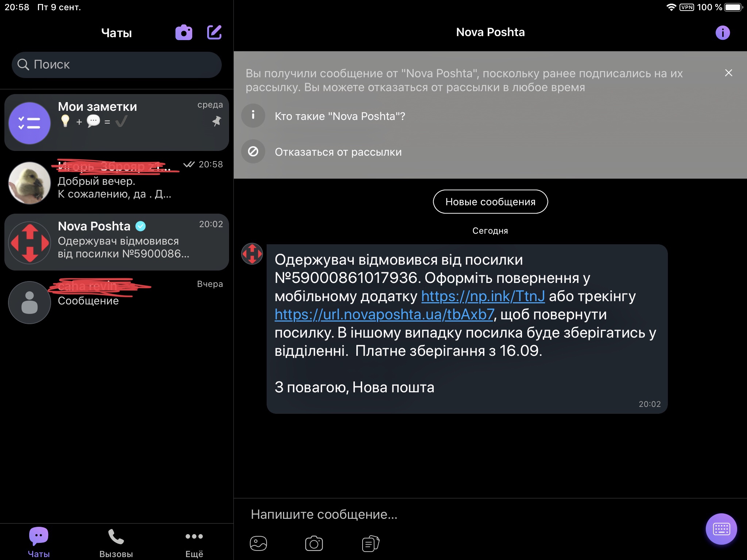Dismiss the subscription notice banner
This screenshot has width=747, height=560.
click(728, 73)
